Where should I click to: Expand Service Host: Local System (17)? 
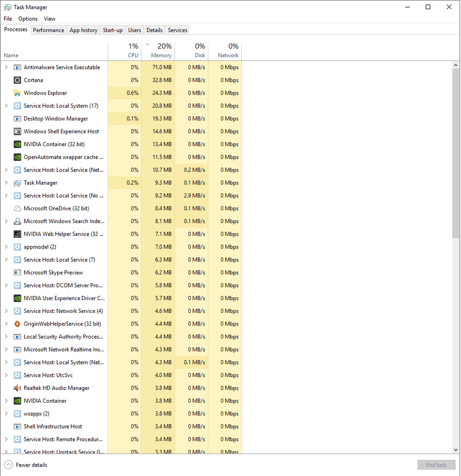click(x=6, y=105)
